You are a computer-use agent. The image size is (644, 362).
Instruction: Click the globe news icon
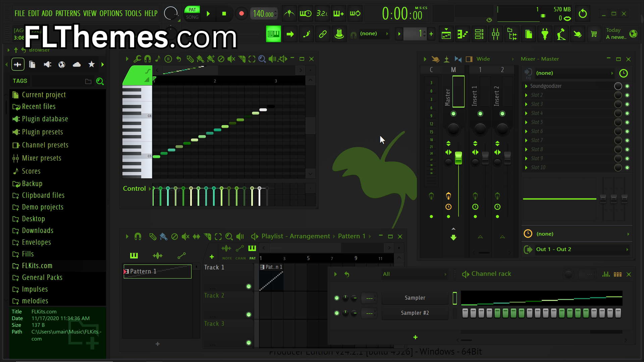coord(633,34)
